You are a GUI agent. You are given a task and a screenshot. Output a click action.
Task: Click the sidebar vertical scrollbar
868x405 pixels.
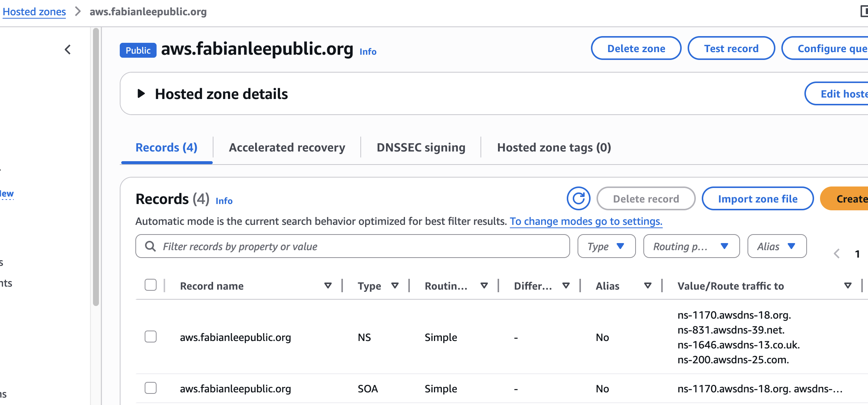(96, 168)
